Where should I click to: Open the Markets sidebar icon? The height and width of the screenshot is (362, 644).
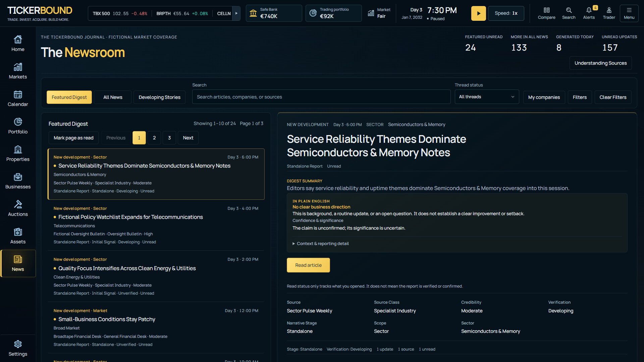pyautogui.click(x=18, y=71)
